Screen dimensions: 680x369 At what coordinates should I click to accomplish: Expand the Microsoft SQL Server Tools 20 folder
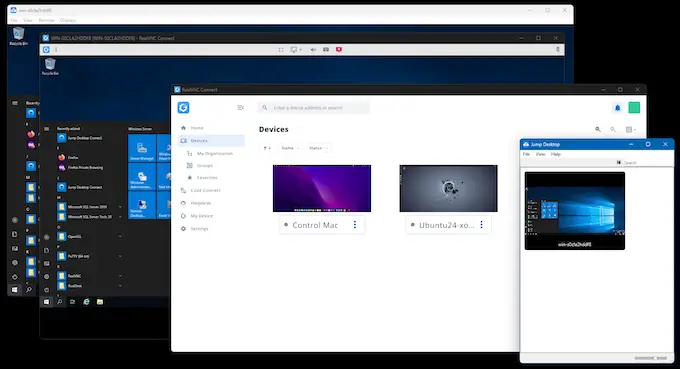click(90, 217)
